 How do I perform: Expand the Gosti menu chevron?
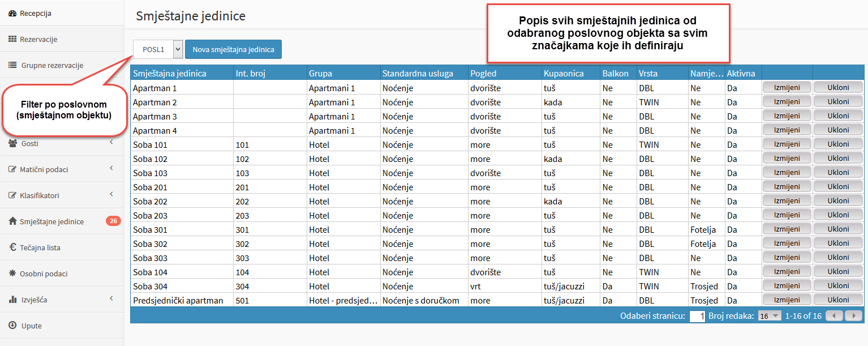[111, 143]
